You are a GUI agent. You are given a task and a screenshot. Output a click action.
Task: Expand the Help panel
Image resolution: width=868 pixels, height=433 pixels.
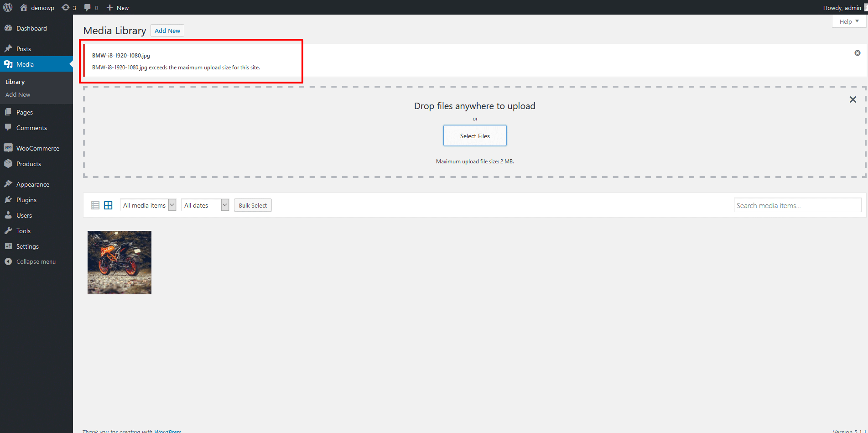tap(849, 21)
